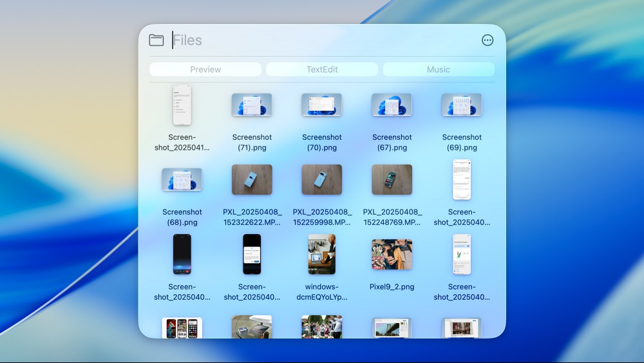Select the Screenshot (69).png file name
644x363 pixels.
(462, 142)
